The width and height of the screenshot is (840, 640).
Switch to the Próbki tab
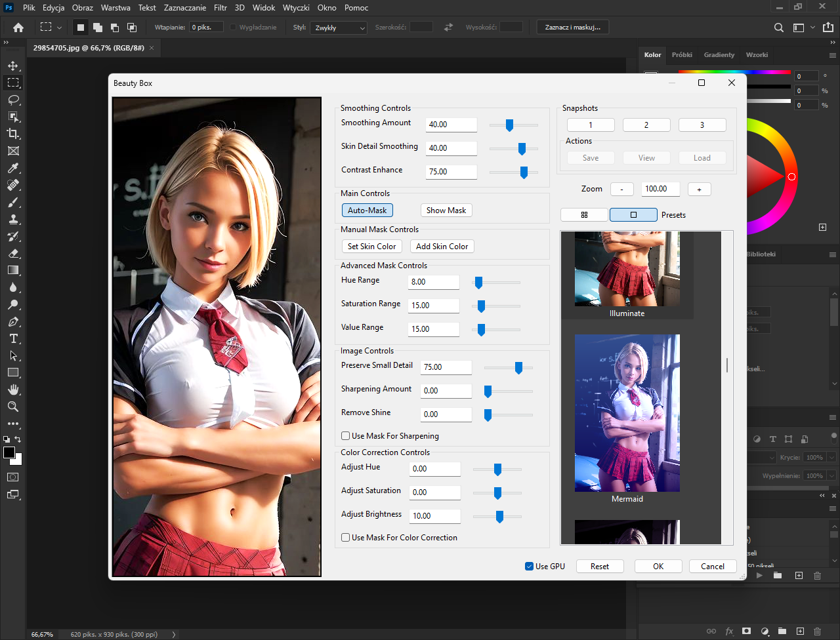(x=682, y=55)
